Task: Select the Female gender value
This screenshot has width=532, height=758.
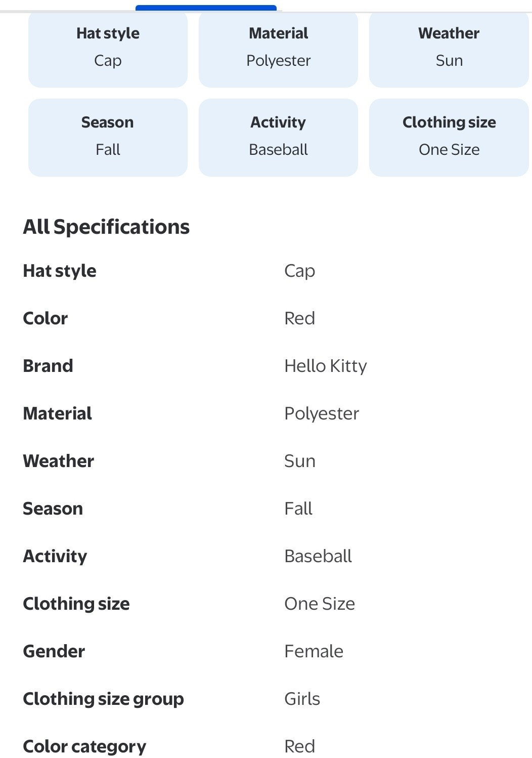Action: [x=314, y=651]
